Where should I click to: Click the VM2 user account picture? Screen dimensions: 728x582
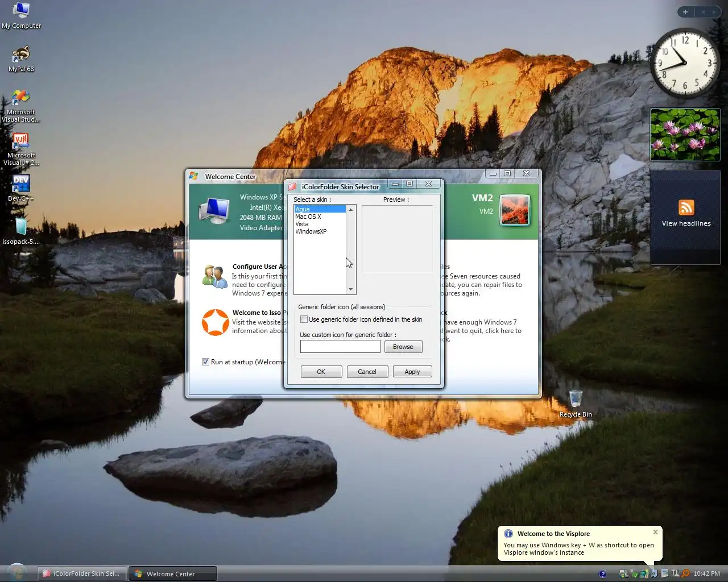515,210
